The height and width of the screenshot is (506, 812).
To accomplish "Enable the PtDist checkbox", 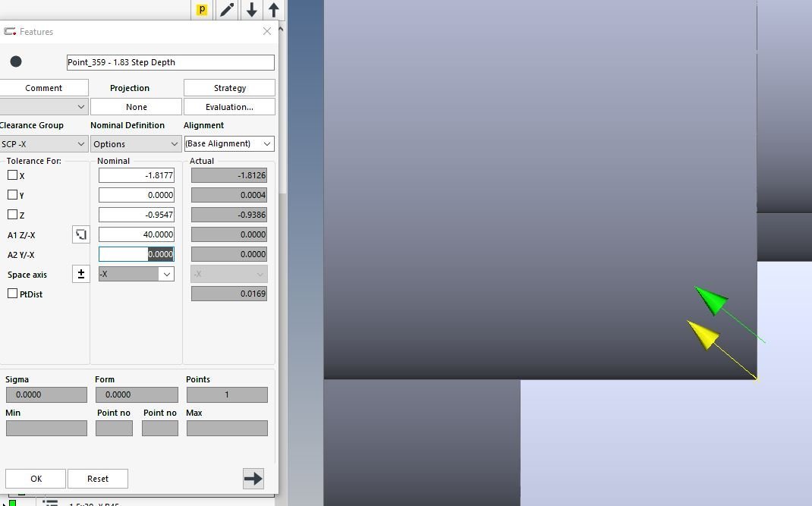I will 12,294.
